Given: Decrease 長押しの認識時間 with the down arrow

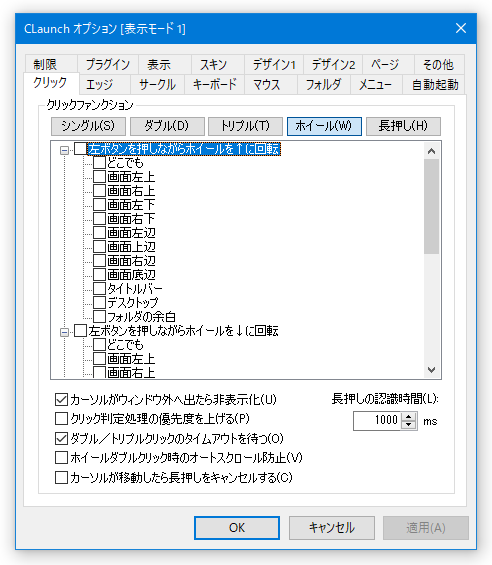Looking at the screenshot, I should click(x=408, y=425).
